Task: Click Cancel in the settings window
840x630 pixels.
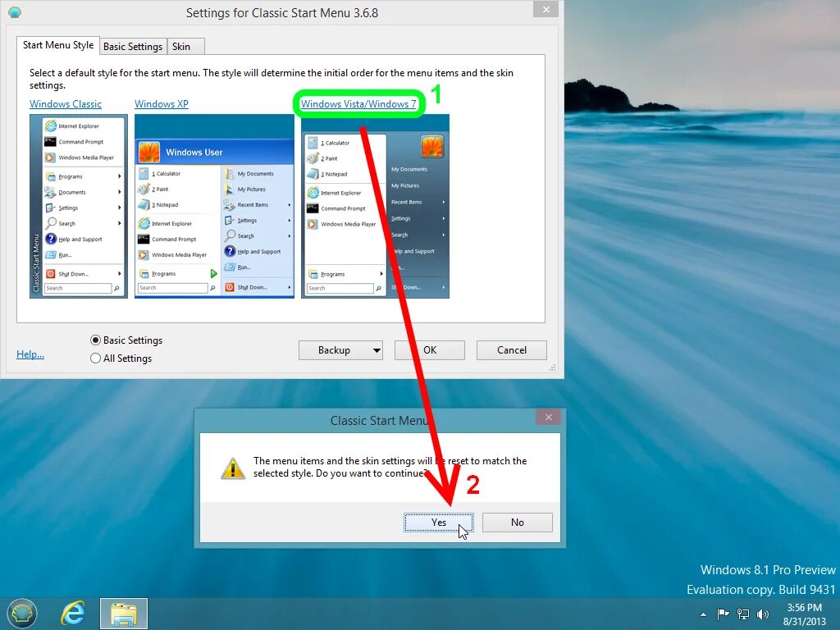Action: click(x=512, y=349)
